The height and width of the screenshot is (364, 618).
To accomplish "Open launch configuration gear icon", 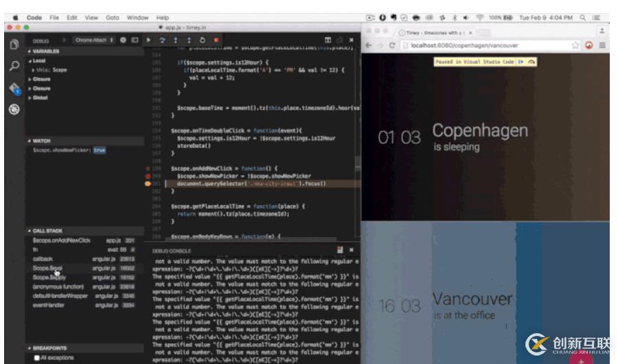I will (123, 41).
